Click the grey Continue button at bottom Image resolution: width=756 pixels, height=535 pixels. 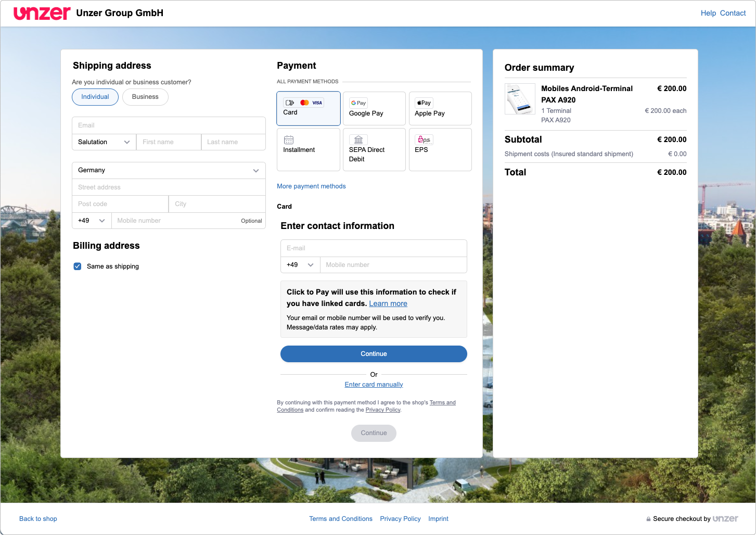coord(374,433)
